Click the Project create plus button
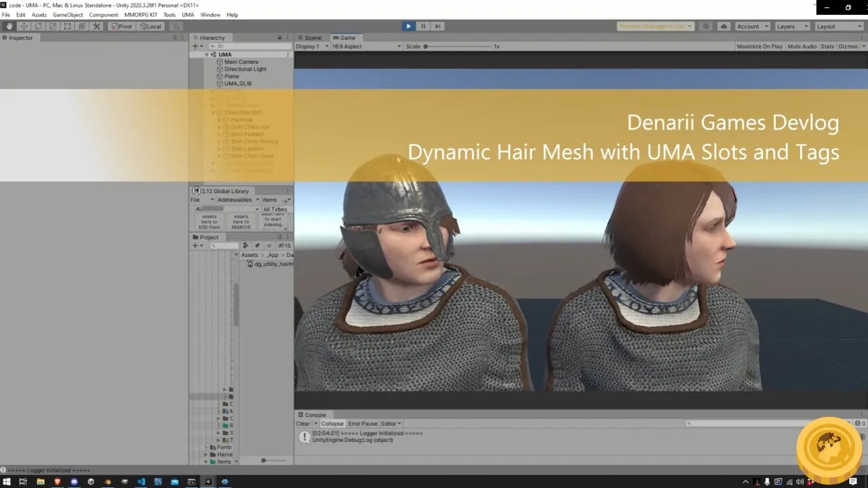Viewport: 868px width, 488px height. (197, 245)
